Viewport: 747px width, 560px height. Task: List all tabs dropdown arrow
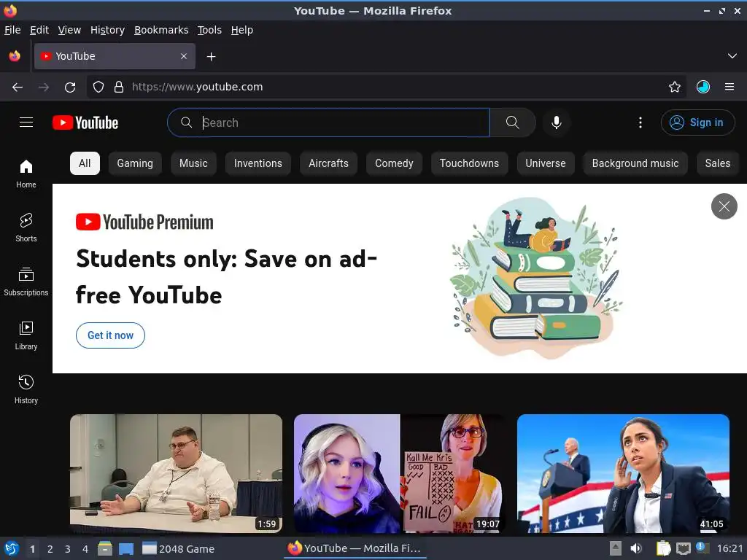[732, 56]
